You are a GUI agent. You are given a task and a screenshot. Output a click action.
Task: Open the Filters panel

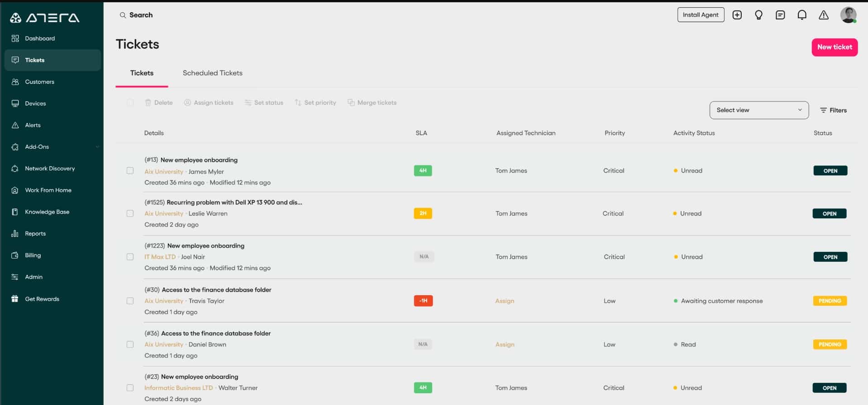[x=833, y=110]
